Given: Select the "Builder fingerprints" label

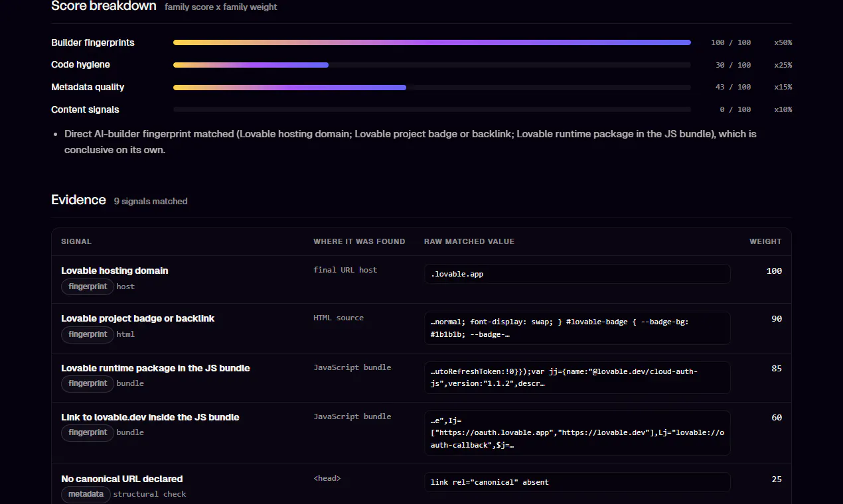Looking at the screenshot, I should (93, 42).
